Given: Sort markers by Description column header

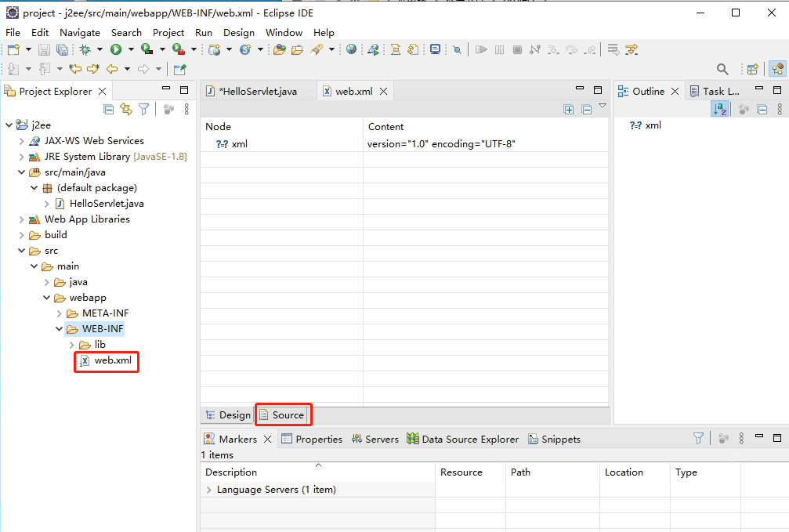Looking at the screenshot, I should click(318, 472).
